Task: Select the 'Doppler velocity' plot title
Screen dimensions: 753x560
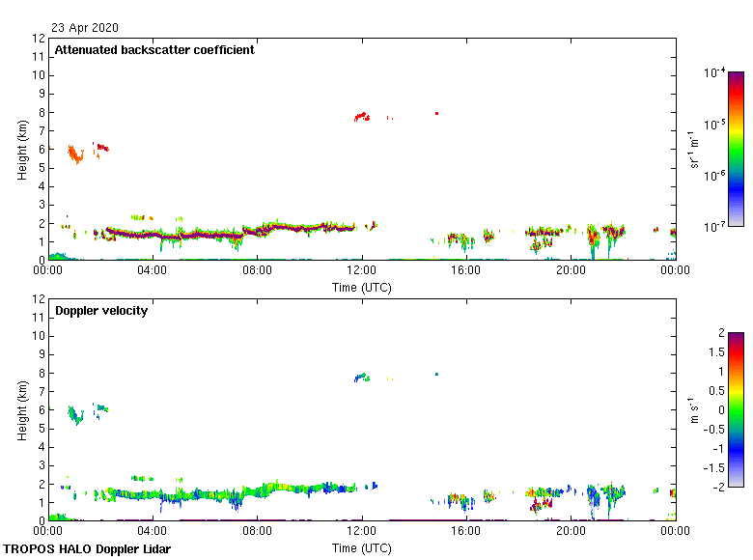Action: [x=101, y=311]
